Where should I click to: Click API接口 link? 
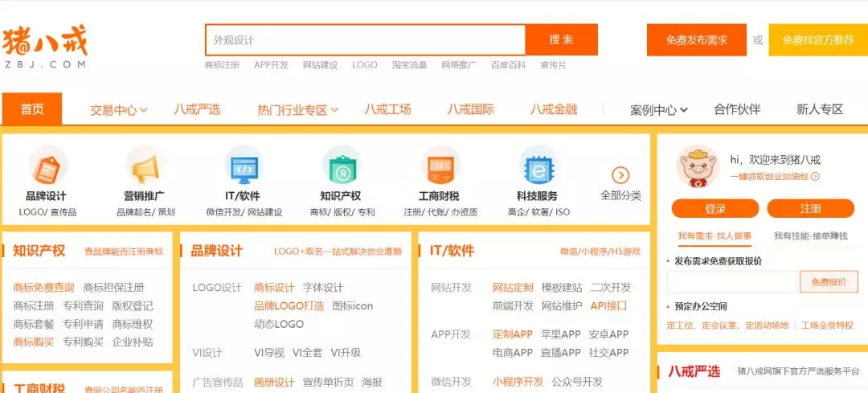coord(609,305)
